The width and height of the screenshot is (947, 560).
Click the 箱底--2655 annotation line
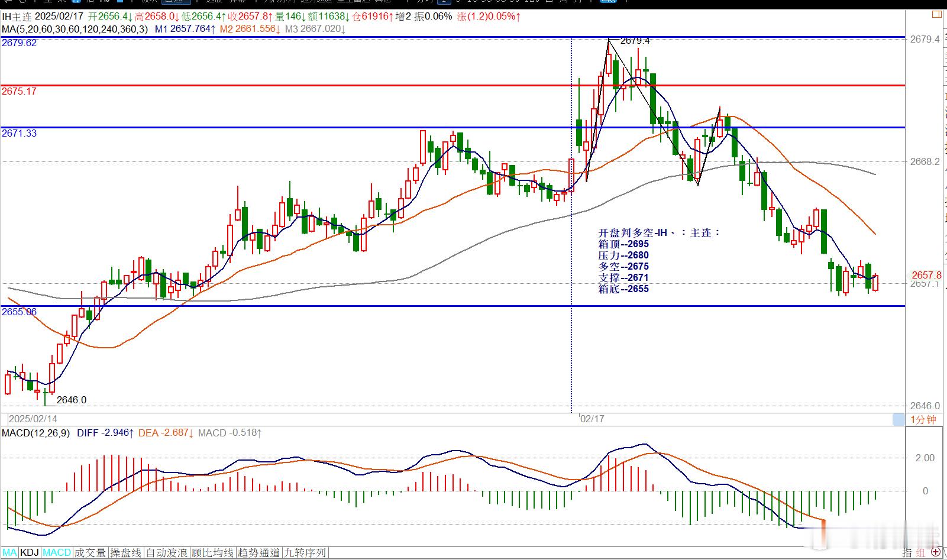click(x=623, y=289)
